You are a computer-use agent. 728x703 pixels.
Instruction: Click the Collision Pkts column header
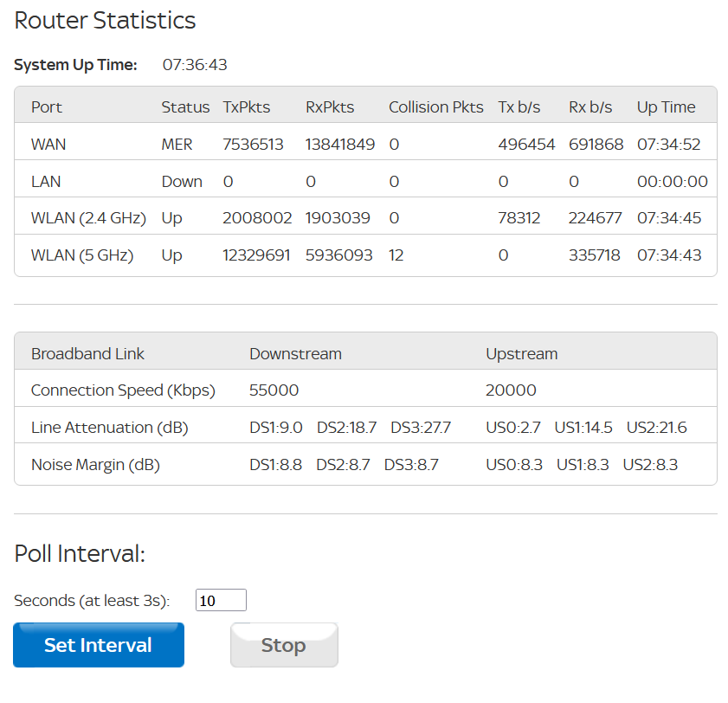pyautogui.click(x=435, y=107)
